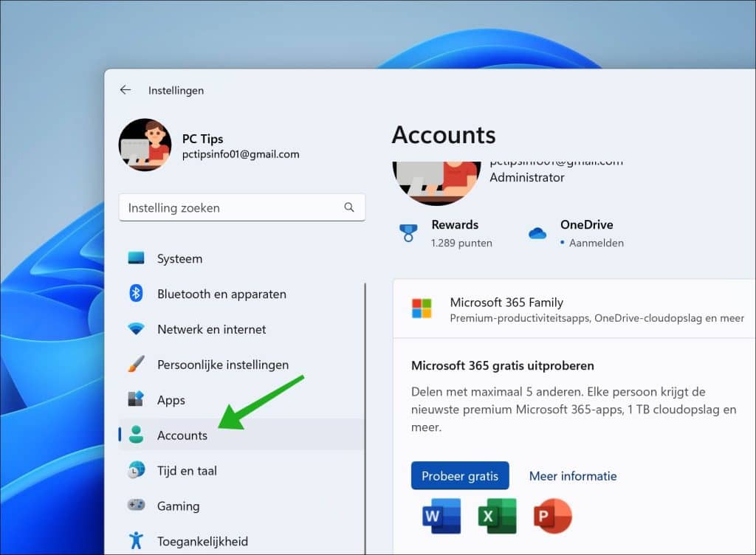Open Tijd en taal settings
The image size is (756, 555).
click(241, 471)
